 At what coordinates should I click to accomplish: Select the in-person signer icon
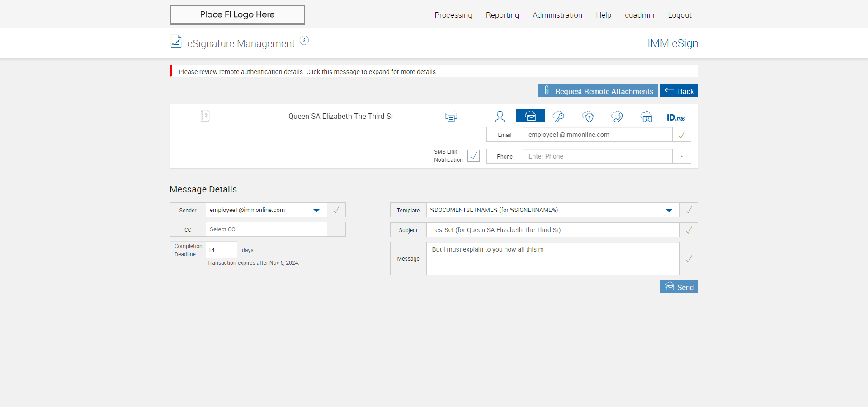(500, 117)
